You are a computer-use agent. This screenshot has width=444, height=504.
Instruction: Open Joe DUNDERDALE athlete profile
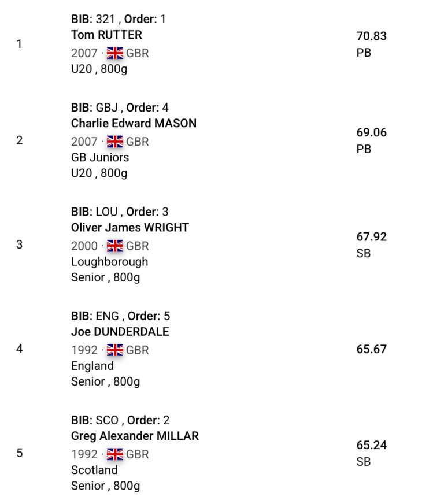[x=120, y=332]
